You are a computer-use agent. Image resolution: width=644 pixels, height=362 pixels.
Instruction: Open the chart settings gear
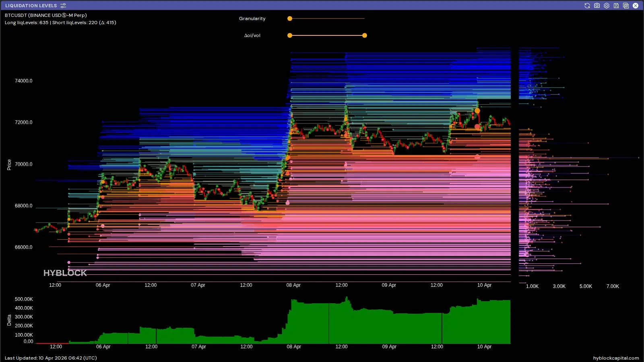coord(607,6)
